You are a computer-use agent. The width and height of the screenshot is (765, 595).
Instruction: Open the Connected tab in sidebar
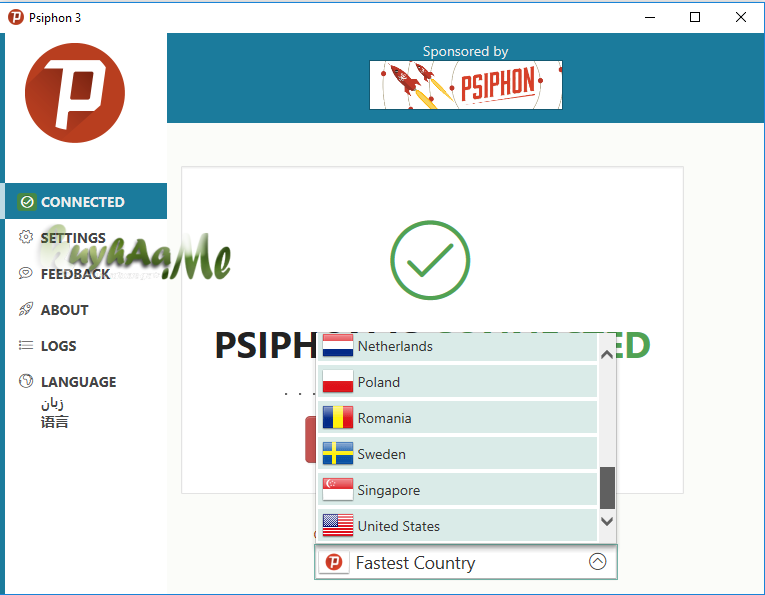86,201
